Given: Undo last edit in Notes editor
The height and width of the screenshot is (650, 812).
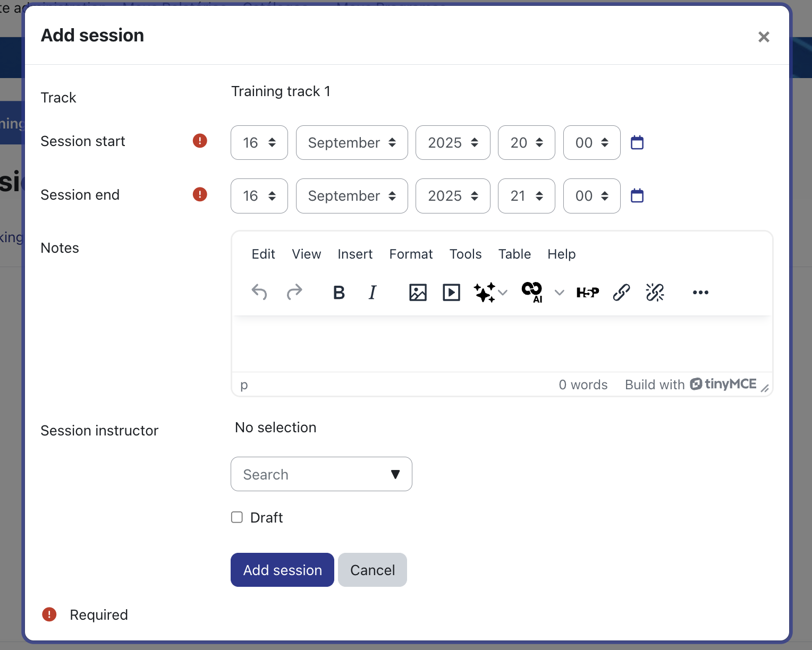Looking at the screenshot, I should tap(259, 292).
